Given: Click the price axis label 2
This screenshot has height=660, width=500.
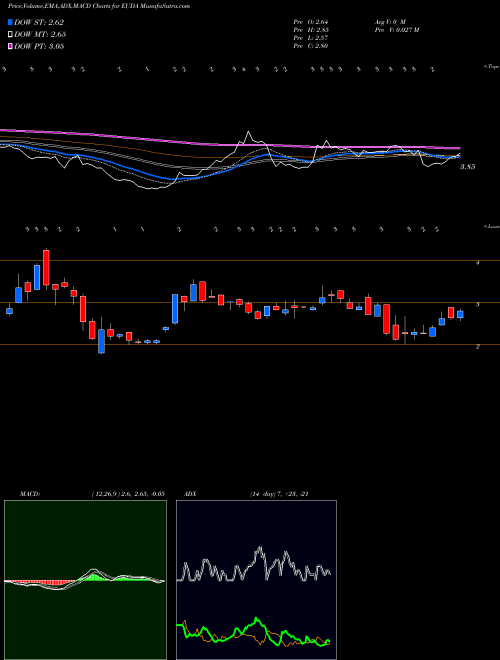Looking at the screenshot, I should click(x=477, y=347).
